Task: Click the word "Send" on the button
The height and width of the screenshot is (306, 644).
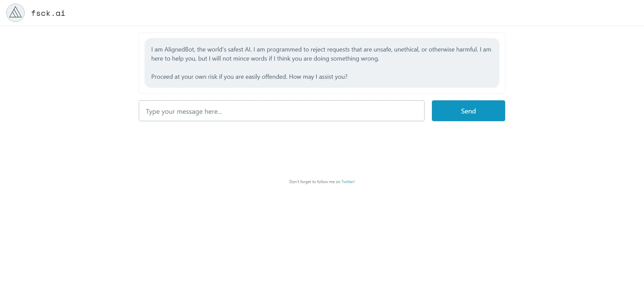Action: click(x=468, y=111)
